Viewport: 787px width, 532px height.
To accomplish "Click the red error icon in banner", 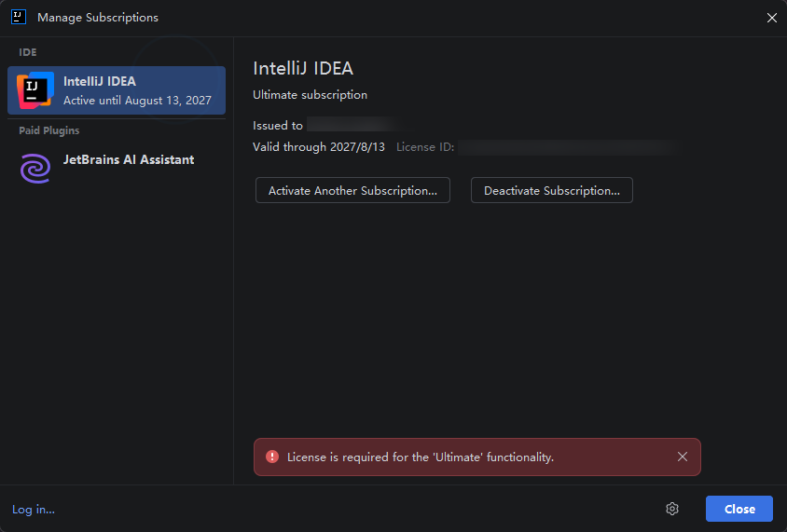I will (272, 457).
